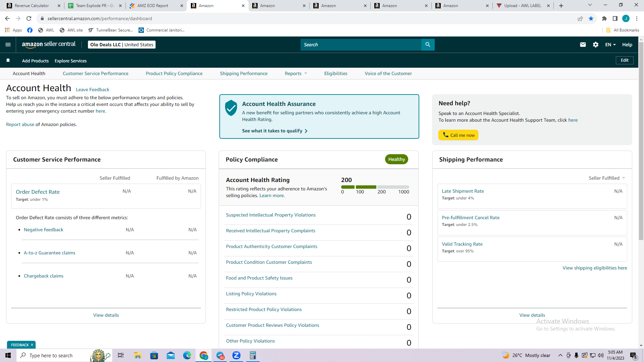This screenshot has width=644, height=362.
Task: Open the Apps shortcut in bookmarks bar
Action: (x=13, y=30)
